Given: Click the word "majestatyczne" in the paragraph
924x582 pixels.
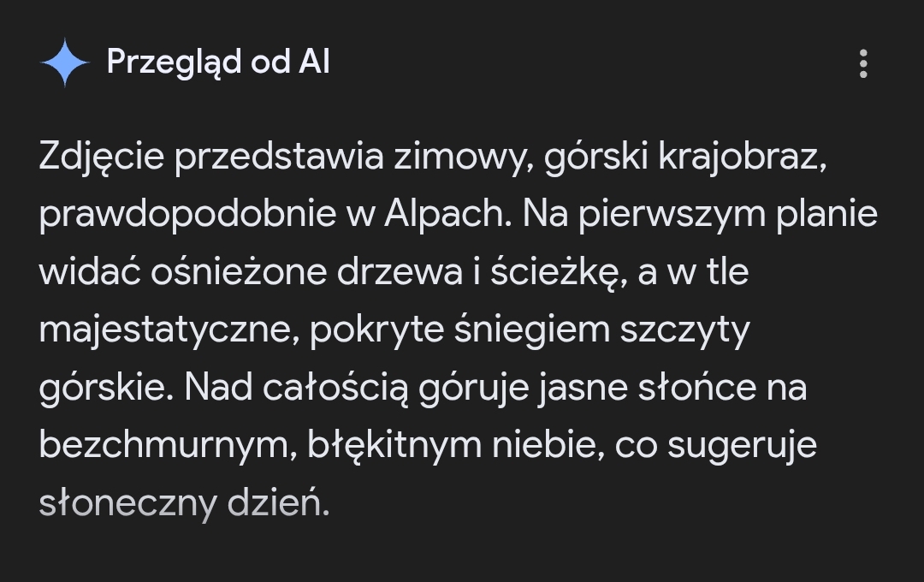Looking at the screenshot, I should point(168,330).
